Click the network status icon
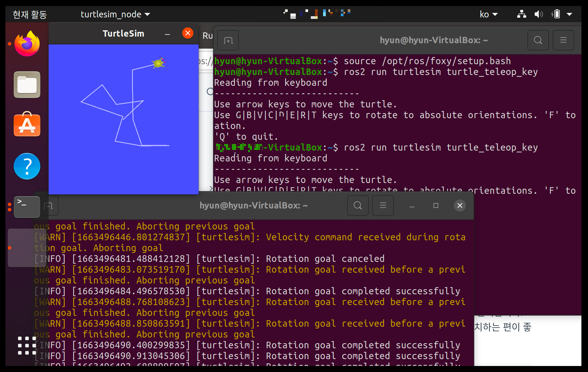 (521, 14)
